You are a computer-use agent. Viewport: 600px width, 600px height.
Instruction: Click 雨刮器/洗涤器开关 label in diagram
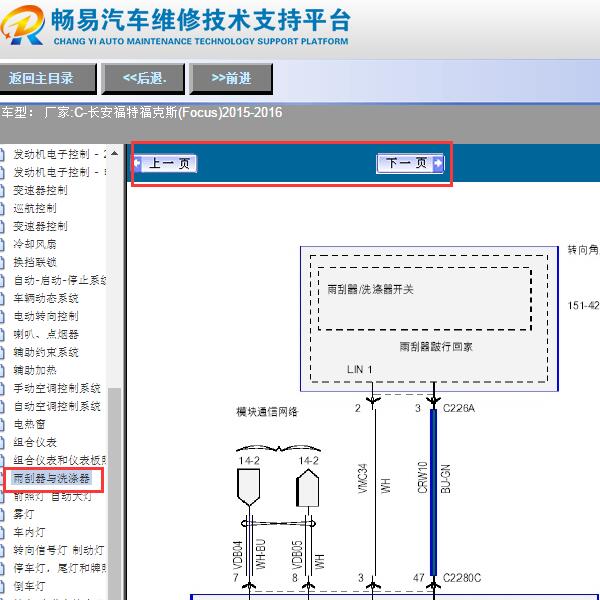tap(370, 289)
